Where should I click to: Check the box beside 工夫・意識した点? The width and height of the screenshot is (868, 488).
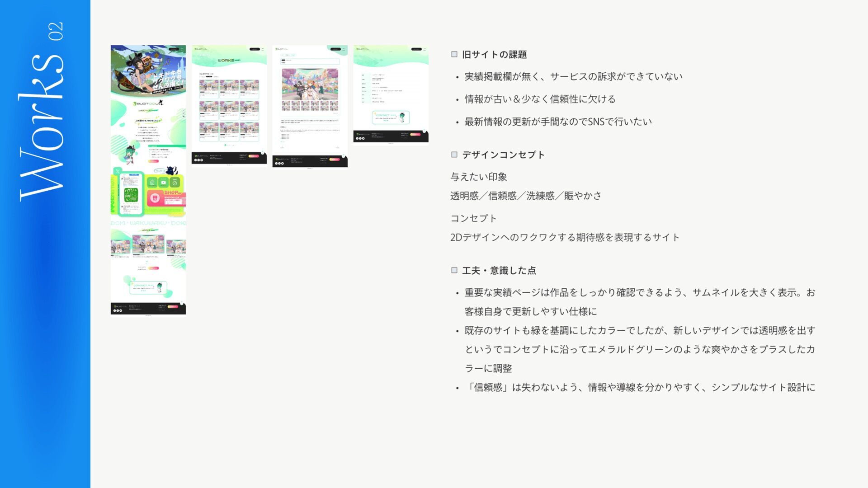click(x=454, y=270)
